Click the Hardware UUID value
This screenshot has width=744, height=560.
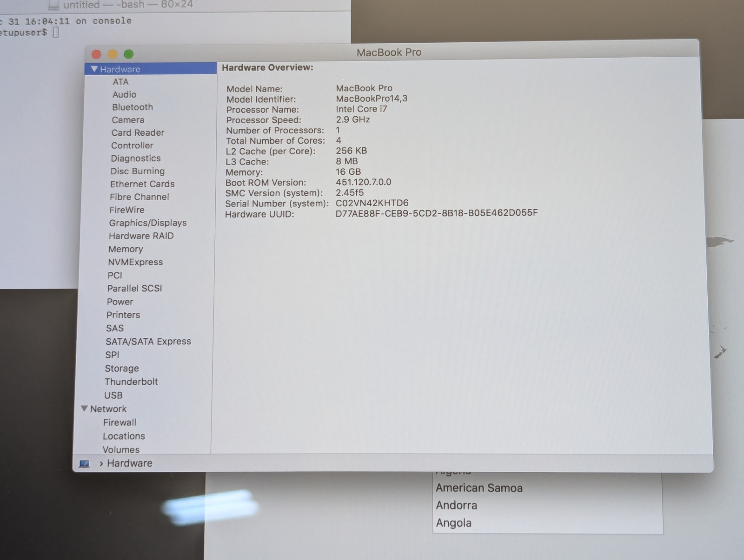[437, 213]
